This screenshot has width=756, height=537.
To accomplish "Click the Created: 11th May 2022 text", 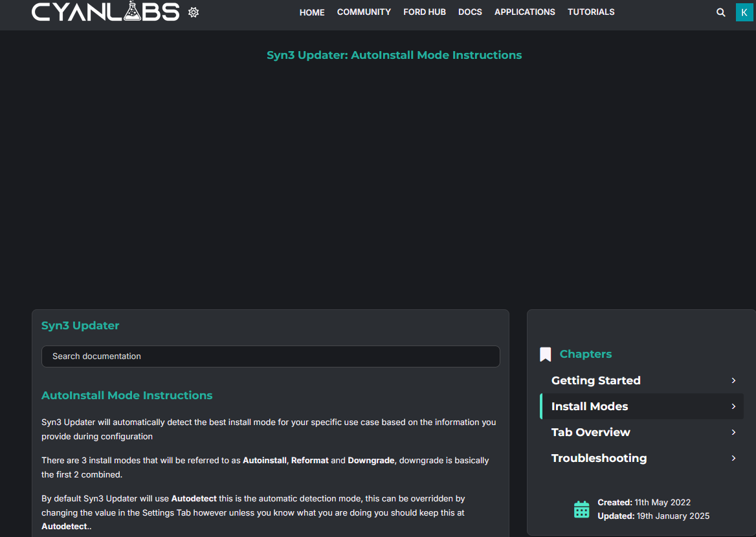I will (x=644, y=502).
